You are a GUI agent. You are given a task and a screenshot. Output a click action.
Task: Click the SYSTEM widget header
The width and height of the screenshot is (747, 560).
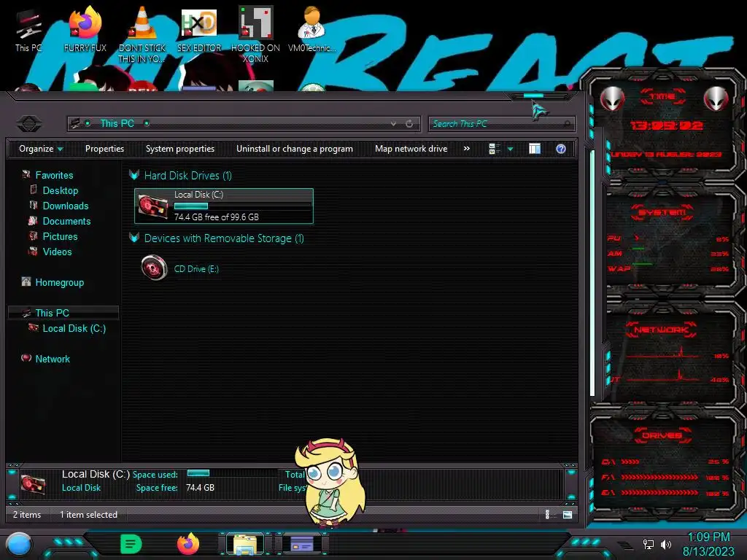[x=662, y=212]
